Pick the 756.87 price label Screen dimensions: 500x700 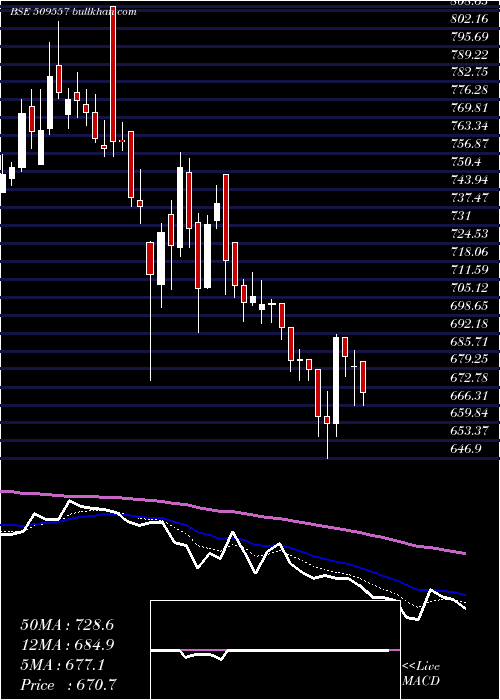(x=469, y=144)
